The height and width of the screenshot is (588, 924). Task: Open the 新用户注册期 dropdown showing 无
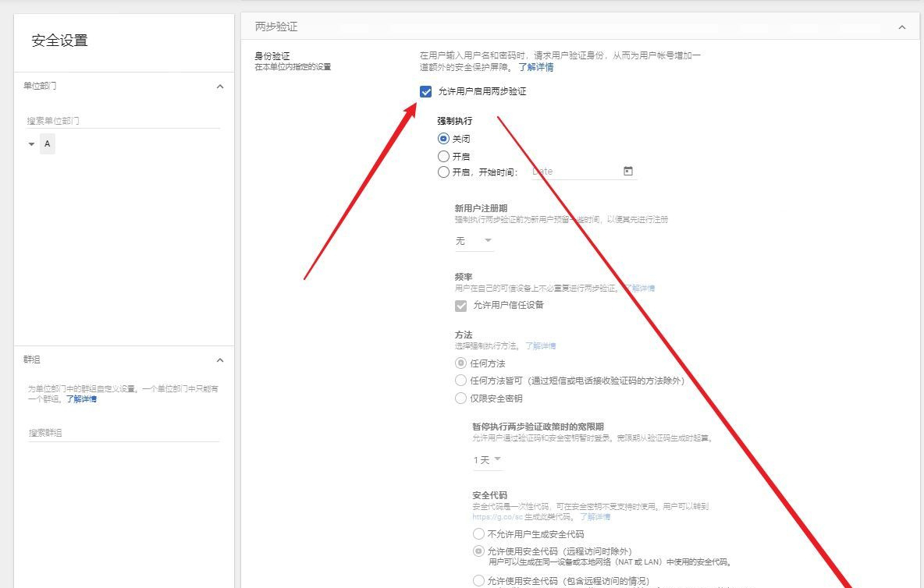[x=474, y=241]
